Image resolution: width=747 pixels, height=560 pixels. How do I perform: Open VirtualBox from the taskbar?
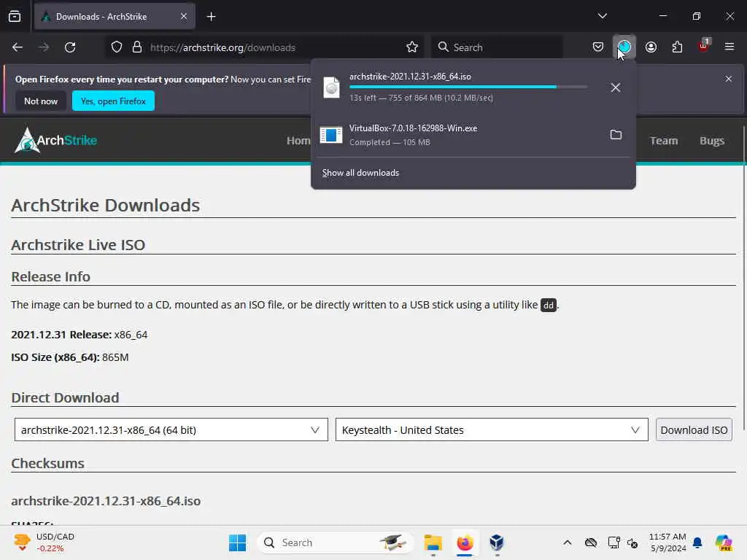[497, 542]
